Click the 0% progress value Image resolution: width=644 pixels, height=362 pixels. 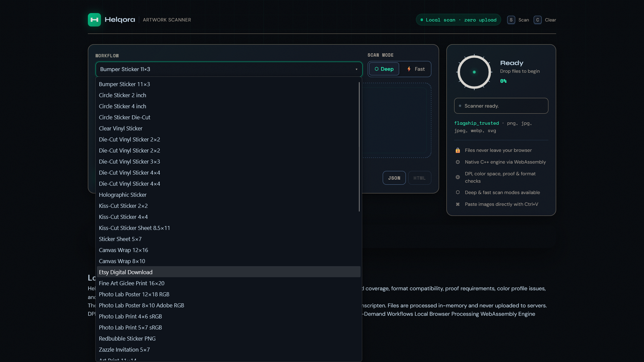click(x=503, y=81)
